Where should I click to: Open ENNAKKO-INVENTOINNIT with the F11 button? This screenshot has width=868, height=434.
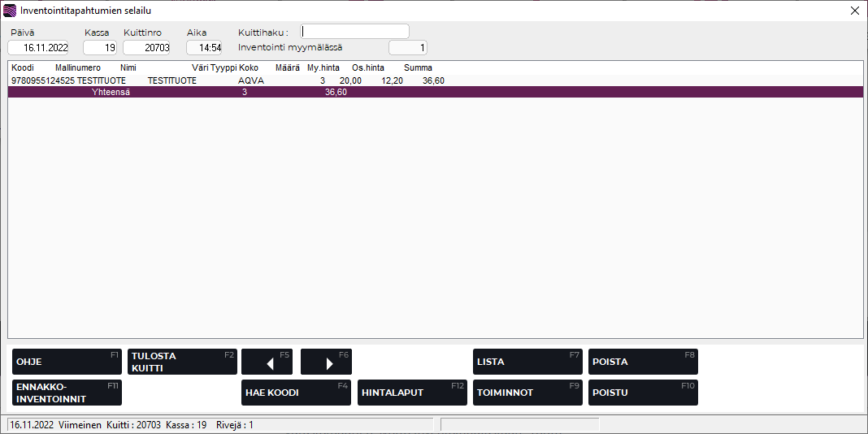(x=67, y=393)
